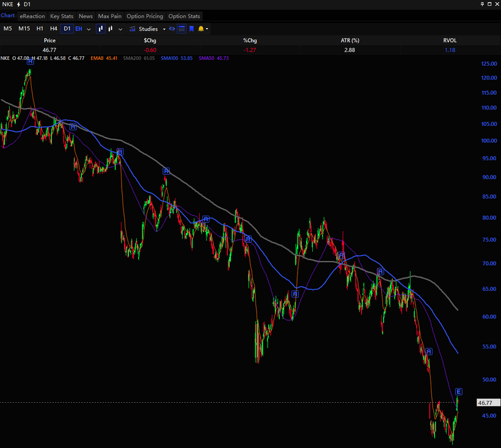
Task: Click the OHLC readout in chart legend
Action: pyautogui.click(x=48, y=58)
